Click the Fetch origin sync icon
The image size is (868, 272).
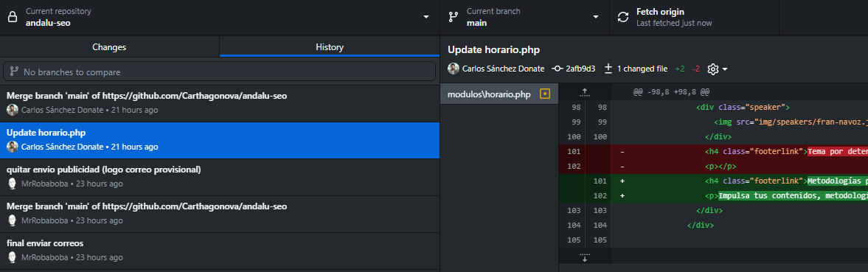[x=622, y=17]
